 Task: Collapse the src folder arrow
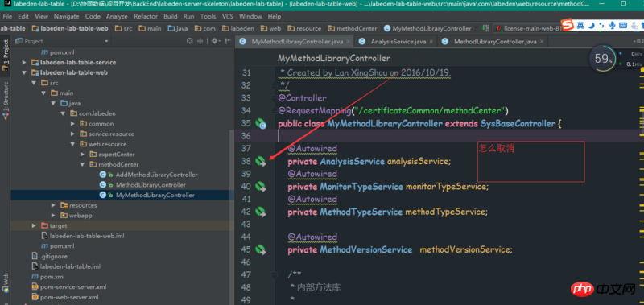tap(34, 83)
